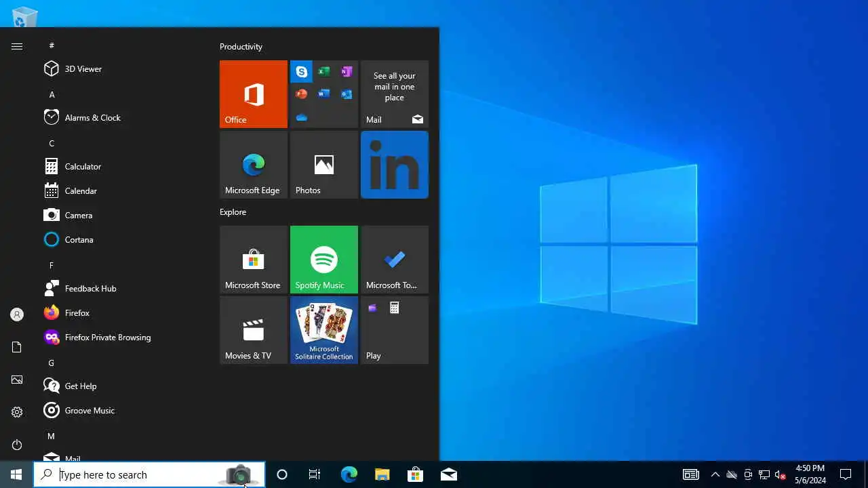Click the '#' letter header in app list
This screenshot has height=488, width=868.
pos(52,45)
